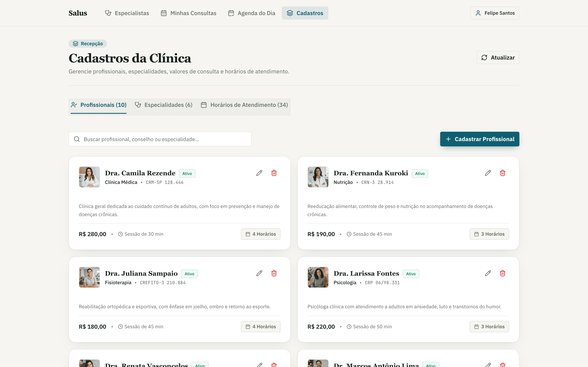Image resolution: width=588 pixels, height=367 pixels.
Task: Switch to Especialidades (6) tab
Action: tap(164, 105)
